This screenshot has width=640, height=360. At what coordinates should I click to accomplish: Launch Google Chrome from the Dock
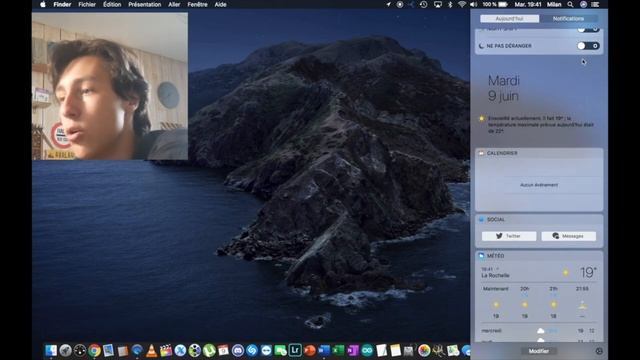[x=94, y=350]
